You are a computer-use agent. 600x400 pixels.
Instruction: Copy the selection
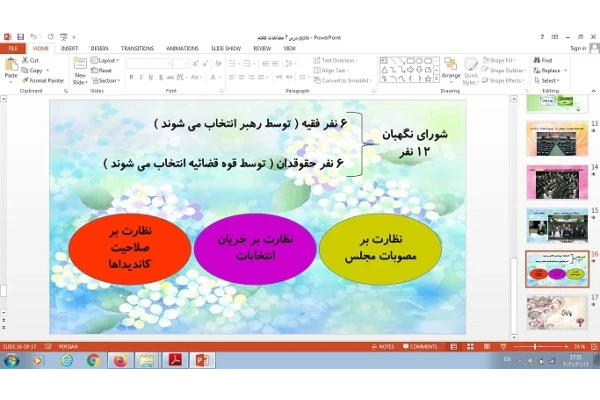point(32,70)
